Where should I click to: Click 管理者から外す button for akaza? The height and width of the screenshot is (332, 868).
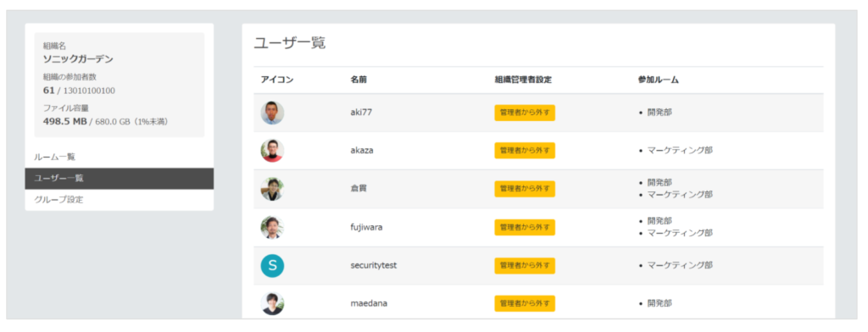pyautogui.click(x=525, y=151)
